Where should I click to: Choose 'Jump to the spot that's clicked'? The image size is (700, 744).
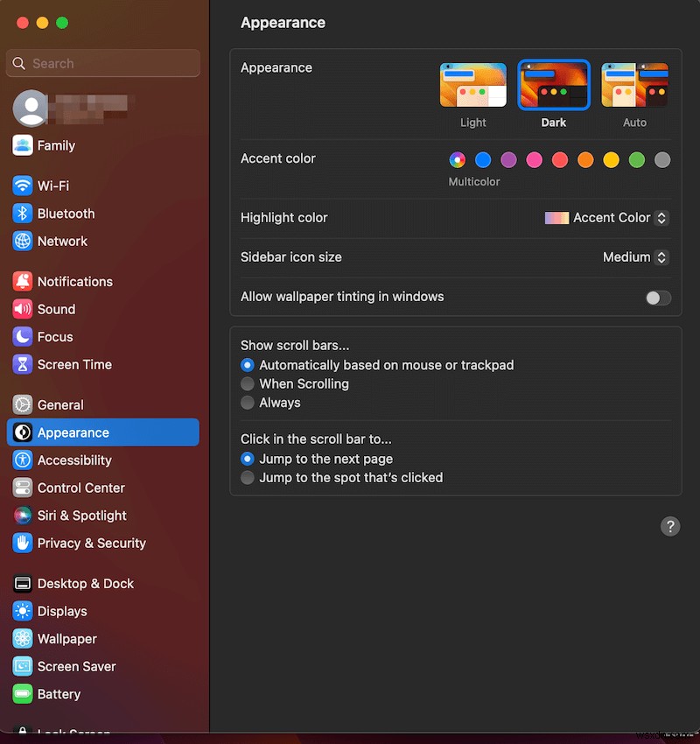coord(248,477)
